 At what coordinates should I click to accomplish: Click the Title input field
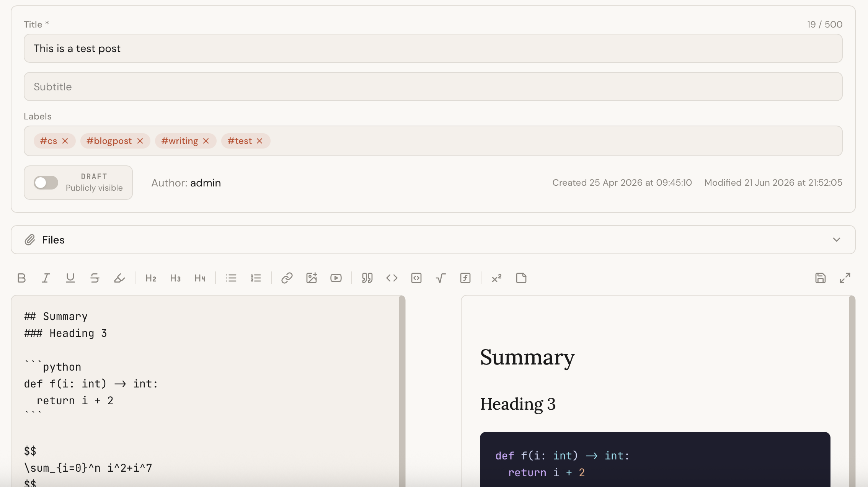433,48
